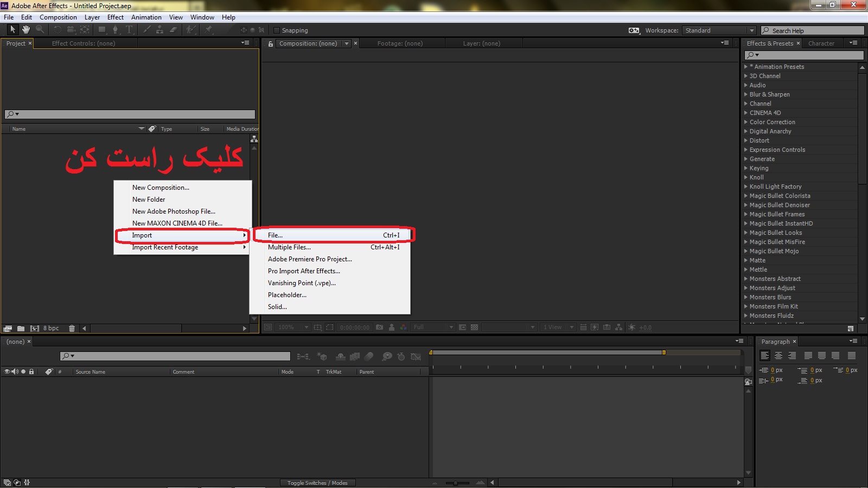Expand Knoll Light Factory category
This screenshot has width=868, height=488.
tap(746, 187)
